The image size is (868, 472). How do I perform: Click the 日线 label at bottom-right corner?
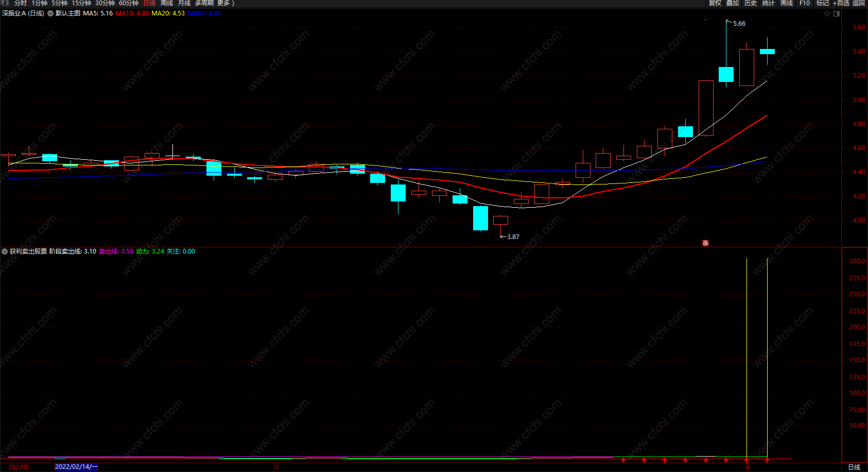tap(854, 467)
